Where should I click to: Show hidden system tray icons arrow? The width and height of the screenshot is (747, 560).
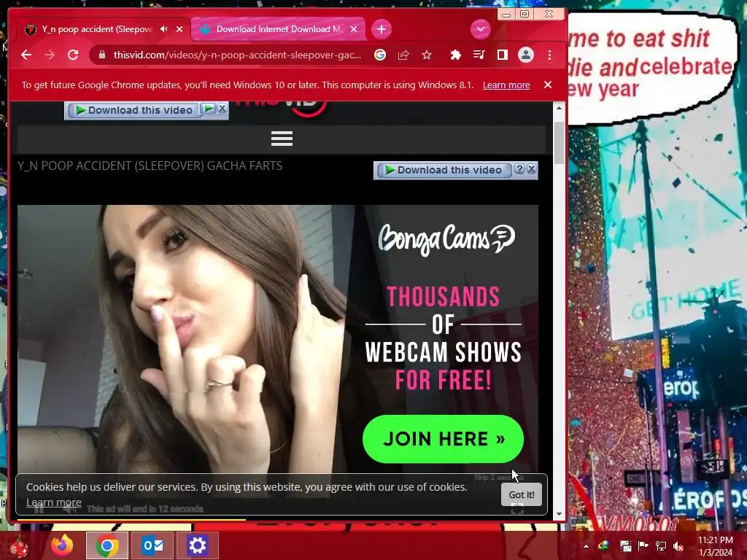pos(586,546)
